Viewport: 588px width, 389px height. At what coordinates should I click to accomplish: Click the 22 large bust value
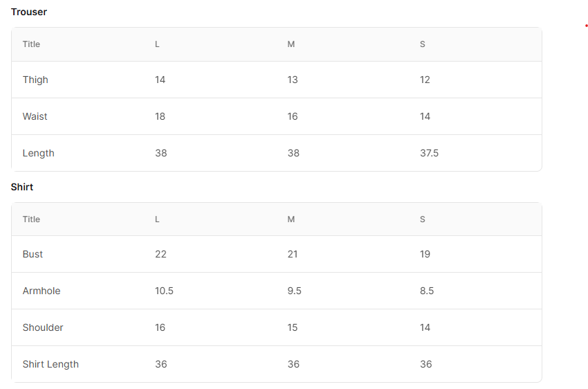click(160, 254)
